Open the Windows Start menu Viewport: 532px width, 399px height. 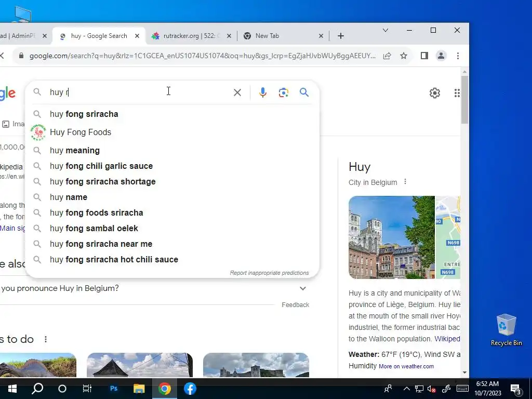(12, 389)
